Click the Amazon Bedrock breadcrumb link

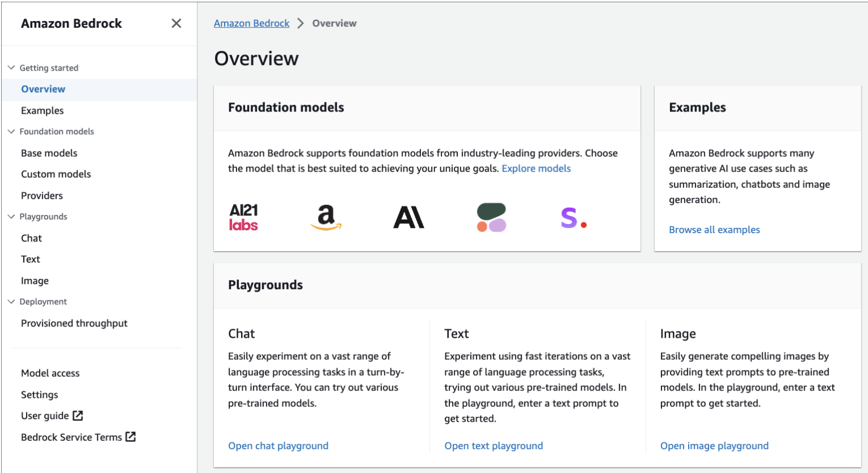(252, 23)
